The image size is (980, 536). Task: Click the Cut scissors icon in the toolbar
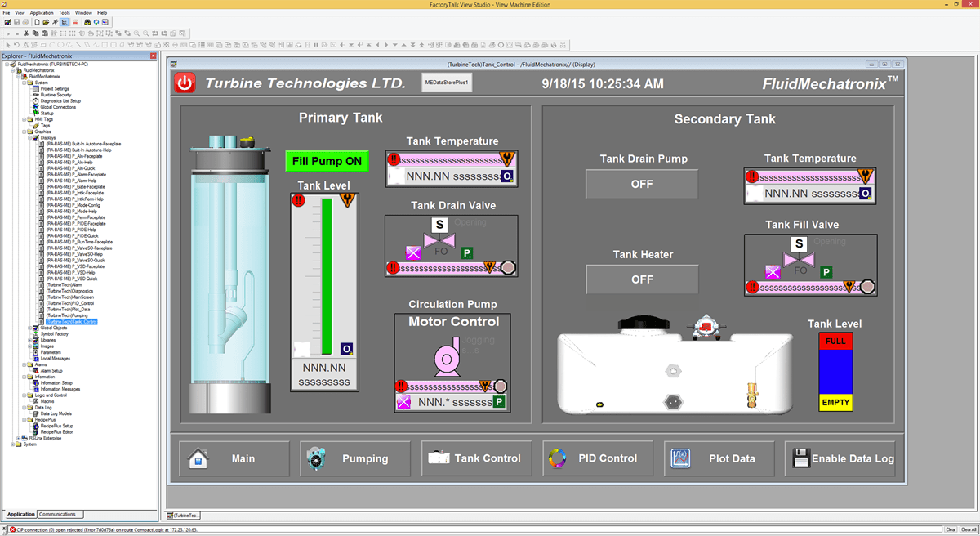pos(27,33)
